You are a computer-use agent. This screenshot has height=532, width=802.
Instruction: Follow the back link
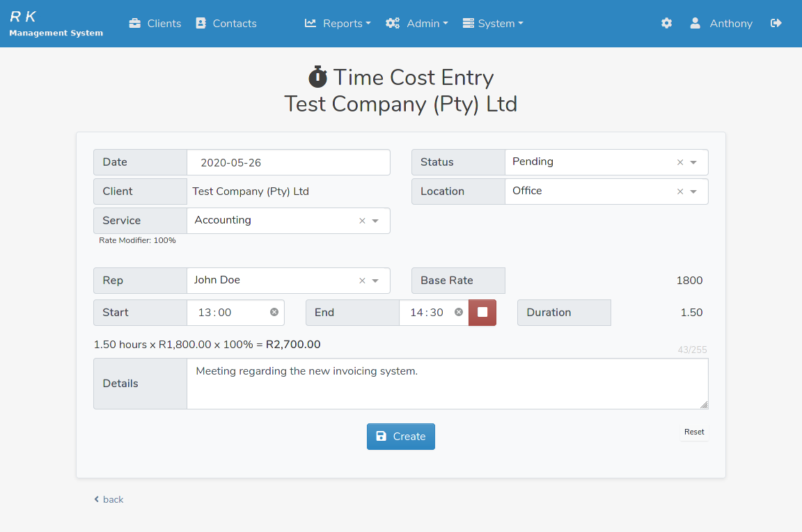(x=109, y=499)
